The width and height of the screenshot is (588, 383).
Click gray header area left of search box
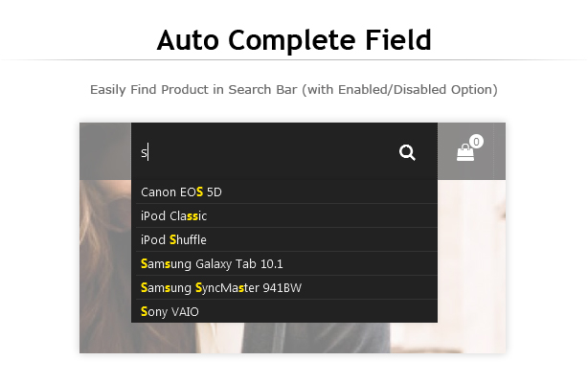[105, 151]
